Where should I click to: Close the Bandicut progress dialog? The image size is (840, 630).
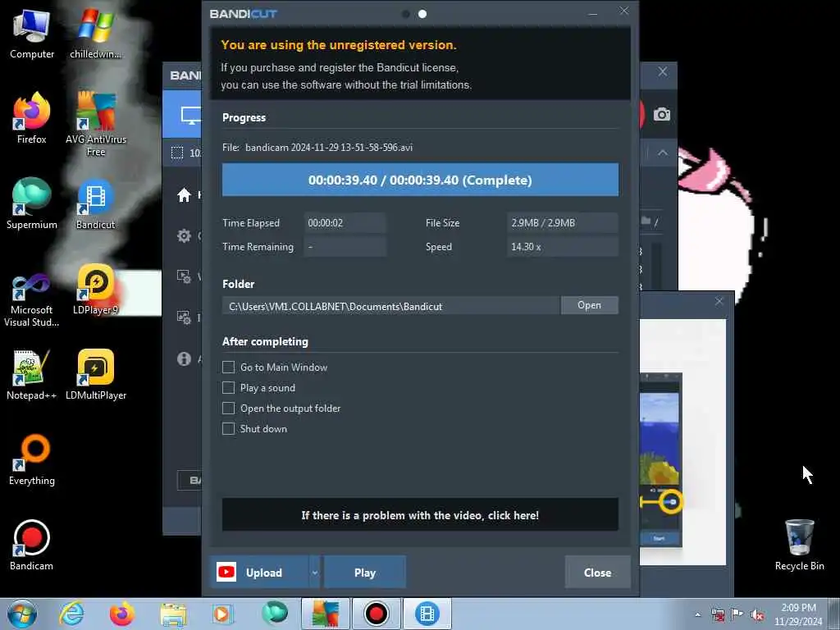point(597,572)
